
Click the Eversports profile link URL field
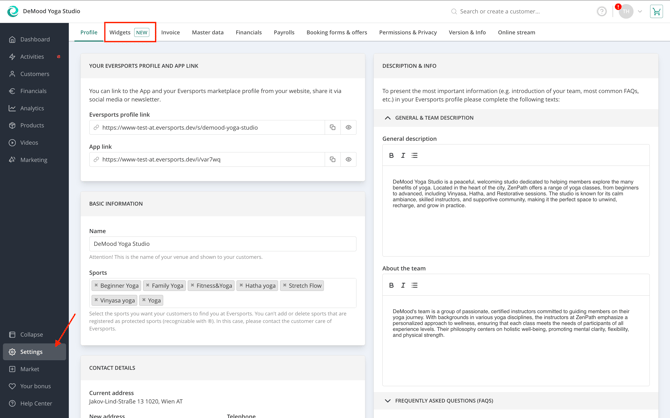tap(207, 127)
